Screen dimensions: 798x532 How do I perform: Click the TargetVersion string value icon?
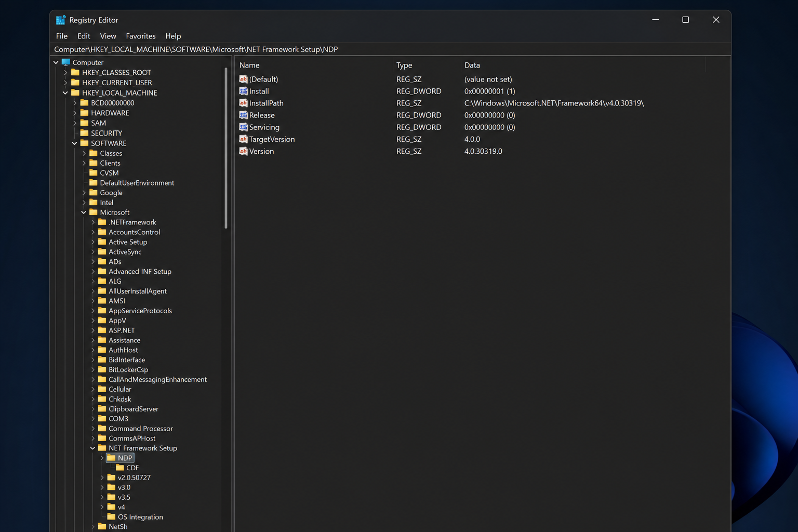243,139
